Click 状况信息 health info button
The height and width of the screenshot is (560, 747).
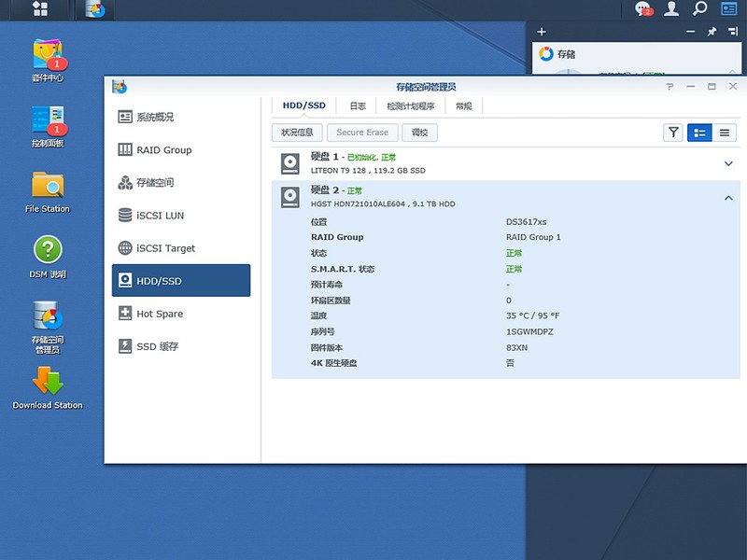(297, 133)
